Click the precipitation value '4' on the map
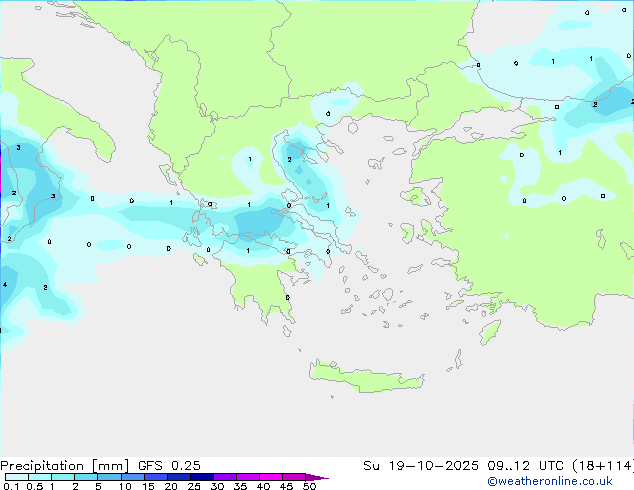The width and height of the screenshot is (634, 490). (x=5, y=285)
